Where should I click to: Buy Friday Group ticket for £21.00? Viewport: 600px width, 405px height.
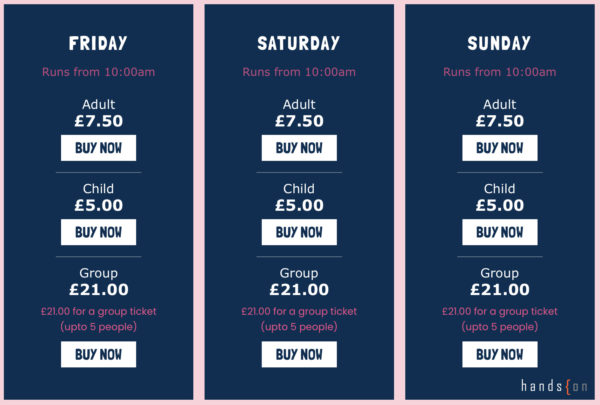coord(98,354)
